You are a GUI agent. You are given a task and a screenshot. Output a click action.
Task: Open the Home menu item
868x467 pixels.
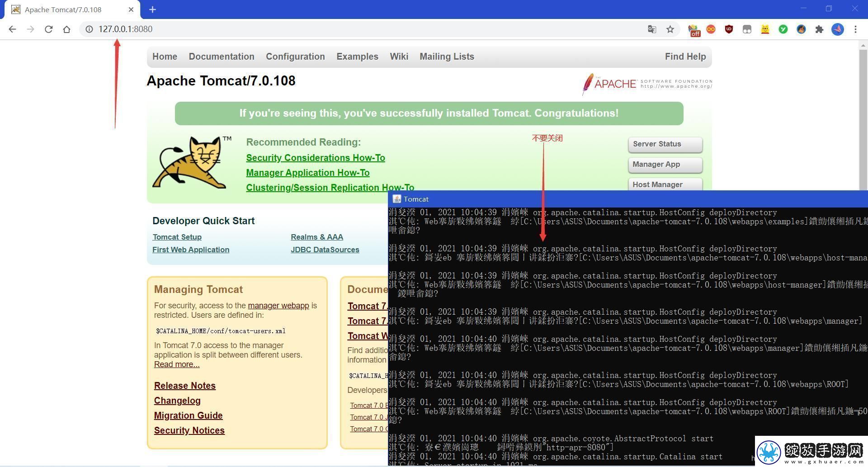click(165, 57)
